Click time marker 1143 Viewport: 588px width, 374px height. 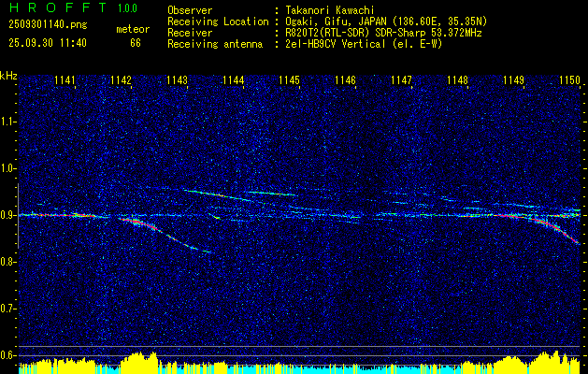177,79
